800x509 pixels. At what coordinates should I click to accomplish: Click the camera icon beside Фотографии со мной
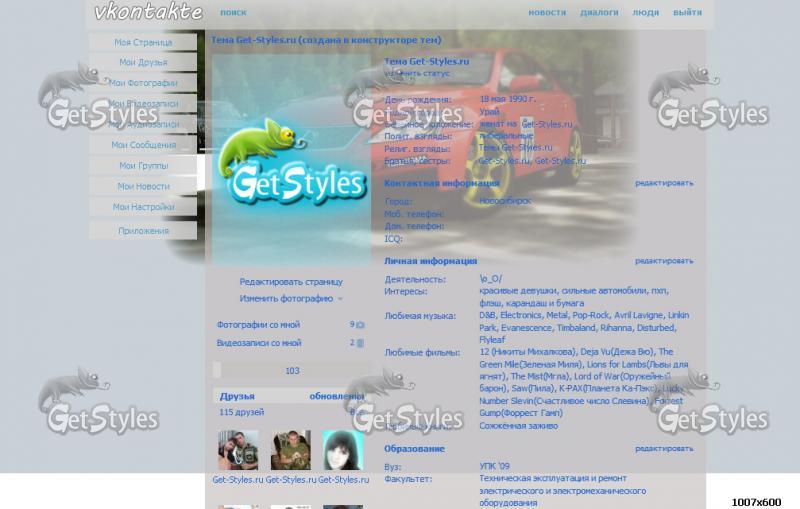pos(360,325)
